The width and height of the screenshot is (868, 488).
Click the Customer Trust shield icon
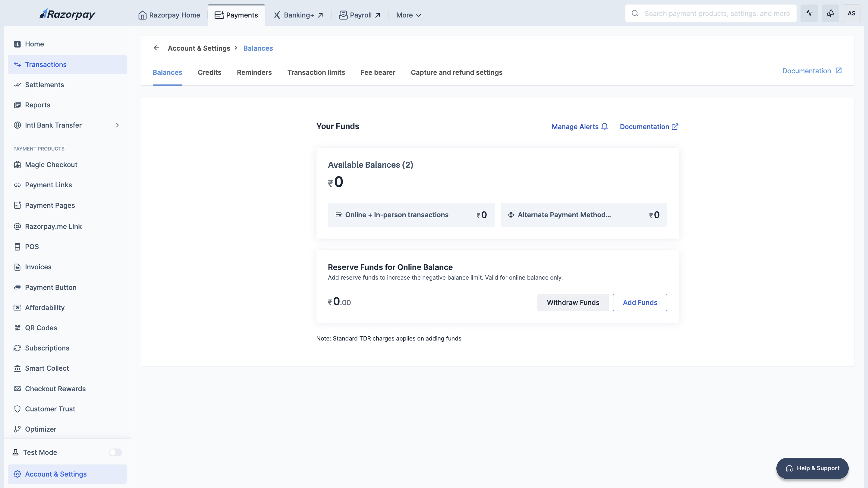pyautogui.click(x=17, y=409)
